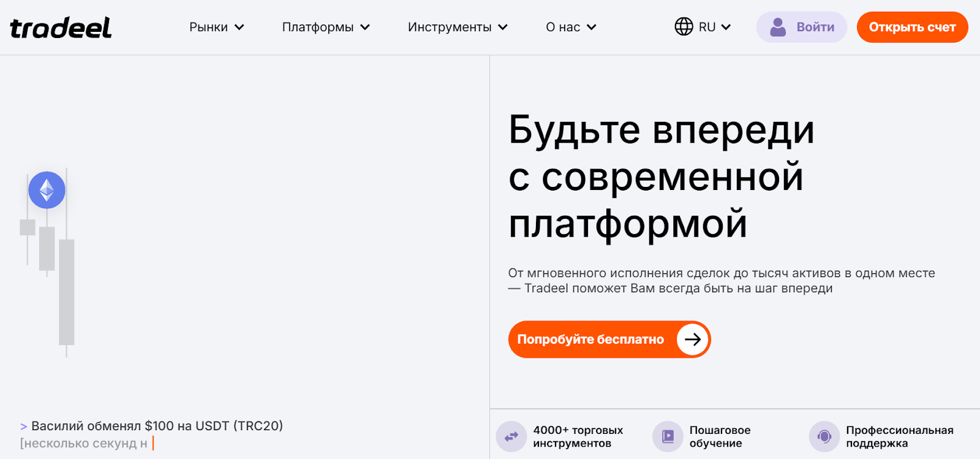Click the несколько секунд timestamp text
This screenshot has width=980, height=459.
tap(83, 443)
